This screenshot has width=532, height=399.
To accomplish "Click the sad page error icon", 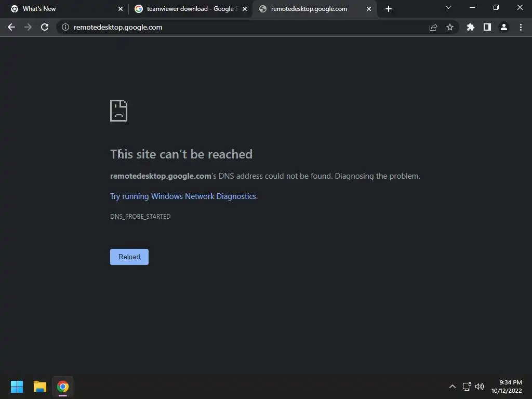I will [x=119, y=111].
